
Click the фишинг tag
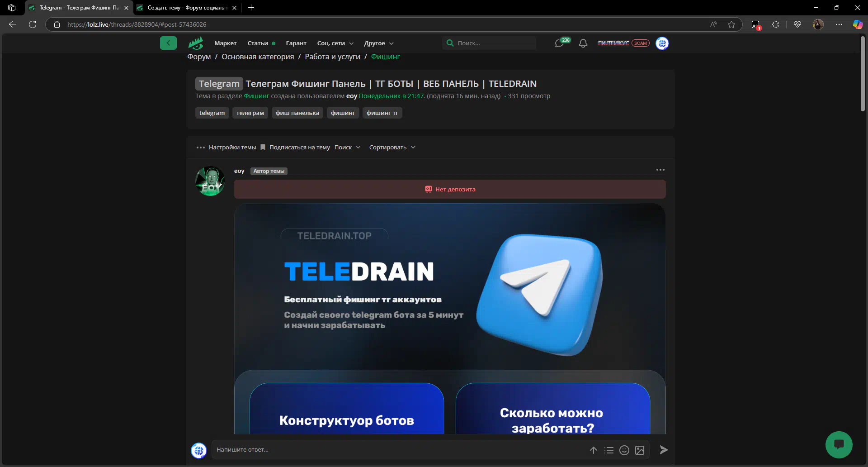coord(343,113)
